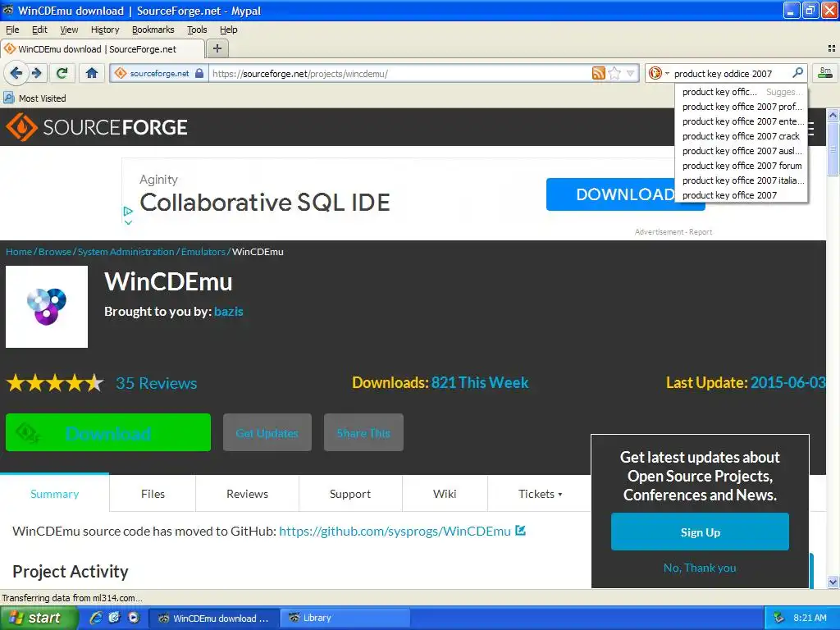This screenshot has width=840, height=630.
Task: Click the WinCDEmu download browser tab
Action: (102, 48)
